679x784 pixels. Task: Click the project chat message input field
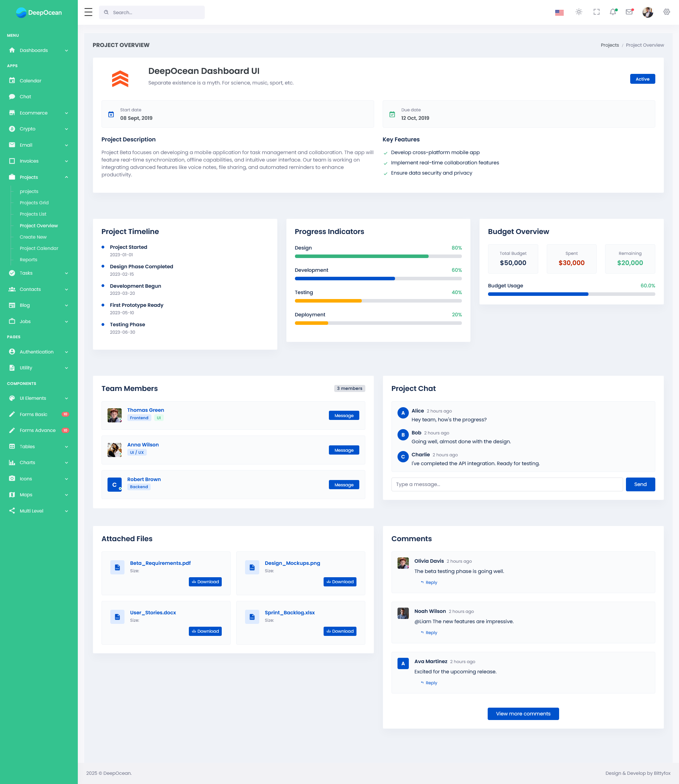coord(506,484)
